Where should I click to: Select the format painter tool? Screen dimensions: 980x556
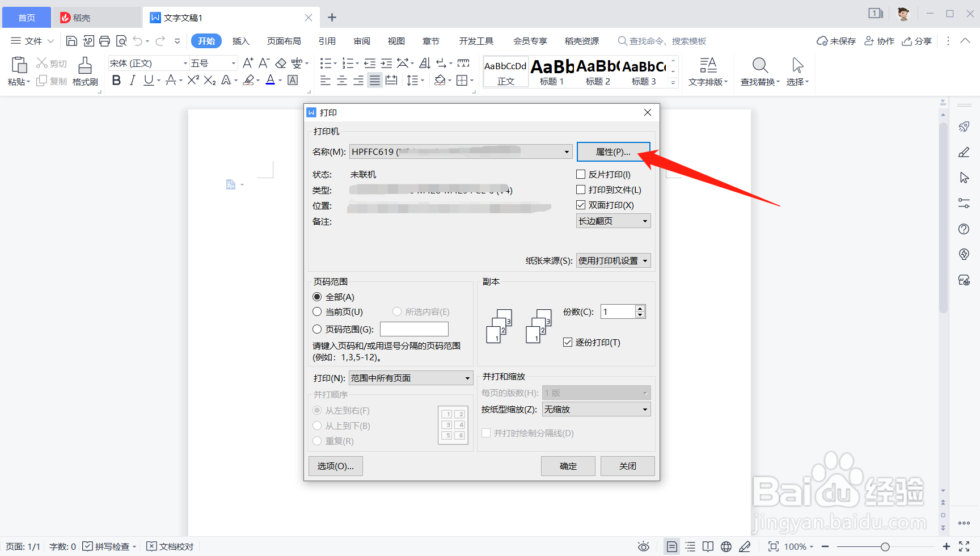pos(85,71)
